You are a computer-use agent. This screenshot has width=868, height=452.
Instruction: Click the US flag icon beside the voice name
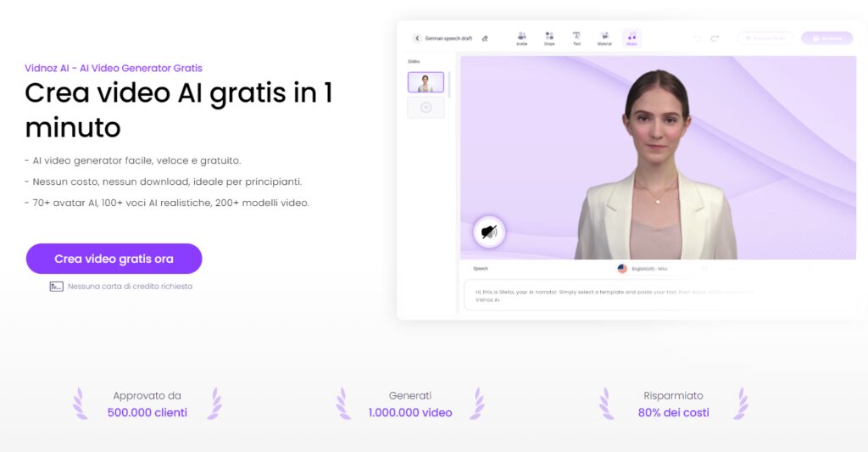coord(622,269)
